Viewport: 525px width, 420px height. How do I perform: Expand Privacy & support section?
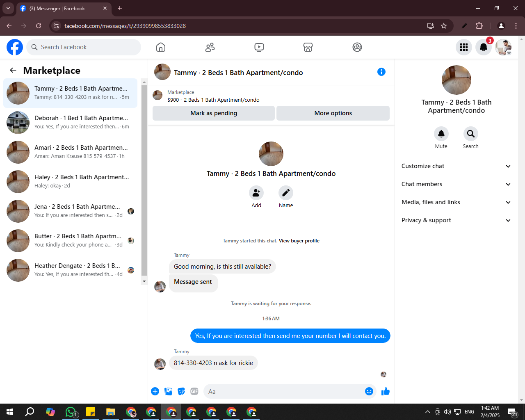coord(457,220)
